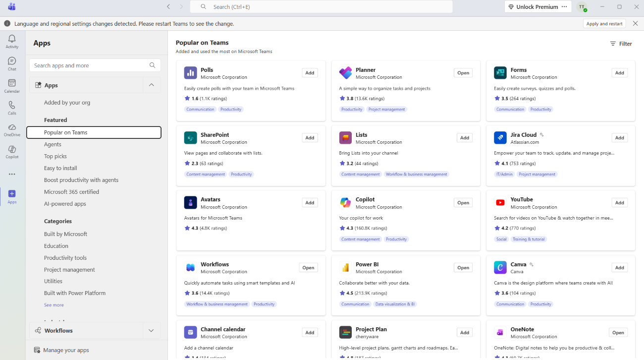Viewport: 644px width, 360px height.
Task: Add the Polls app
Action: click(x=310, y=73)
